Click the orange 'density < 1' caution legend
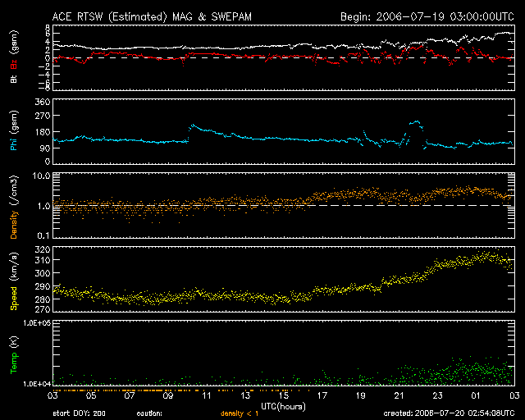This screenshot has height=420, width=525. coord(235,412)
